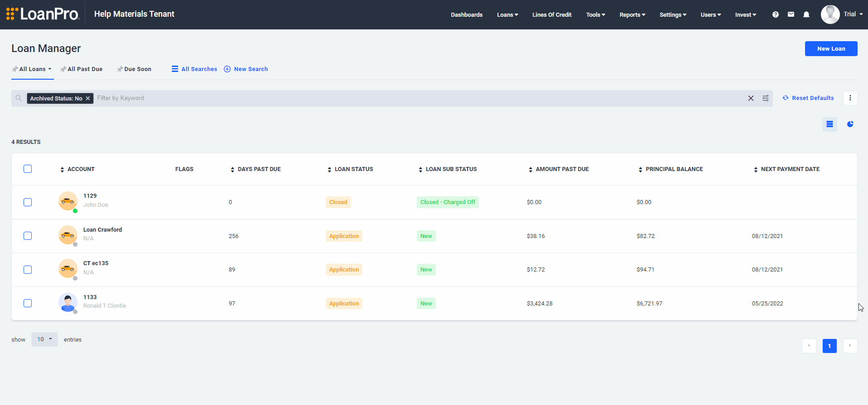Screen dimensions: 868x405
Task: Switch to pie chart view icon
Action: click(850, 124)
